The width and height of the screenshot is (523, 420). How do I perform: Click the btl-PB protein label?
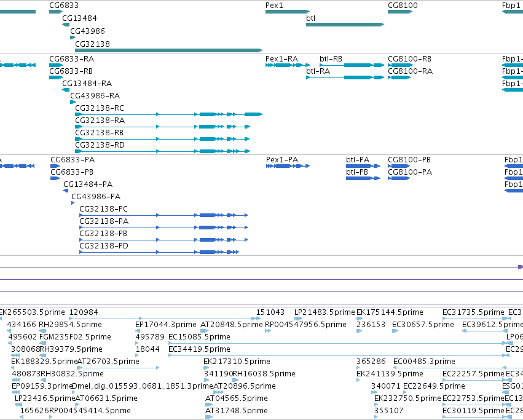(x=357, y=172)
